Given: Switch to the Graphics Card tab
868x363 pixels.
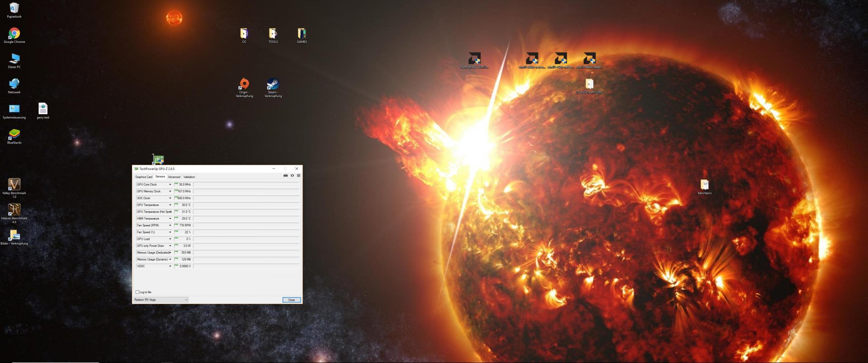Looking at the screenshot, I should click(x=144, y=177).
